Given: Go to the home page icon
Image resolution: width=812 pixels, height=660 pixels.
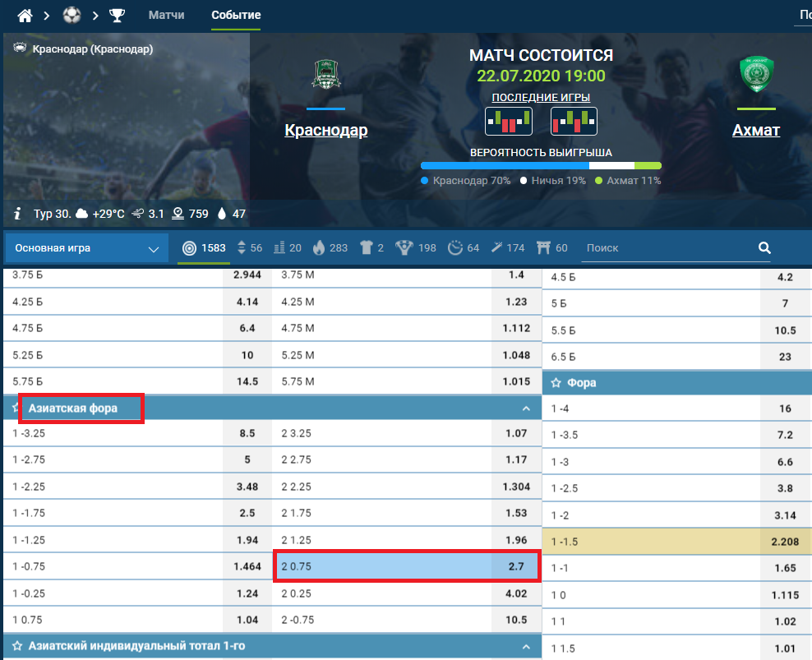Looking at the screenshot, I should click(26, 16).
